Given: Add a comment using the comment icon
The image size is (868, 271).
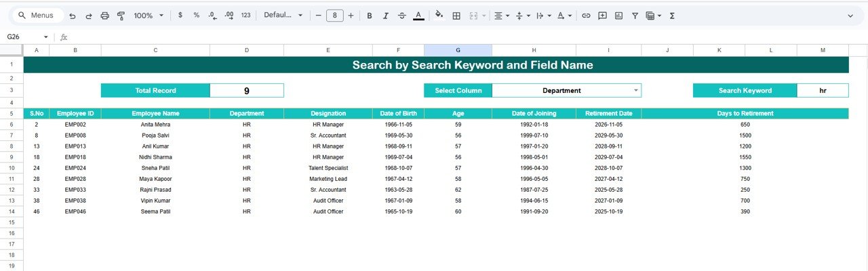Looking at the screenshot, I should click(x=602, y=16).
